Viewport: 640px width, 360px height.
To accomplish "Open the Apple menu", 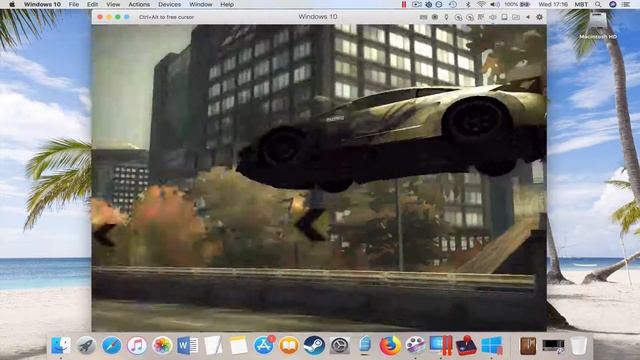I will click(x=12, y=4).
